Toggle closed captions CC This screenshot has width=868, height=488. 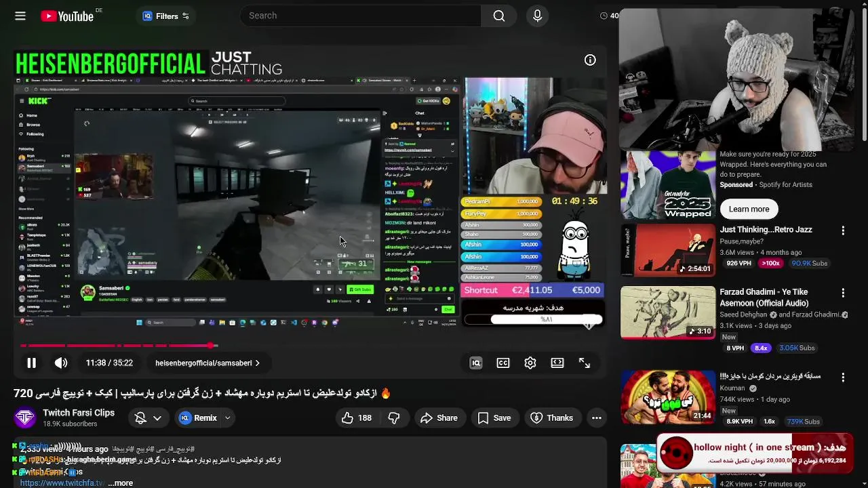click(503, 363)
